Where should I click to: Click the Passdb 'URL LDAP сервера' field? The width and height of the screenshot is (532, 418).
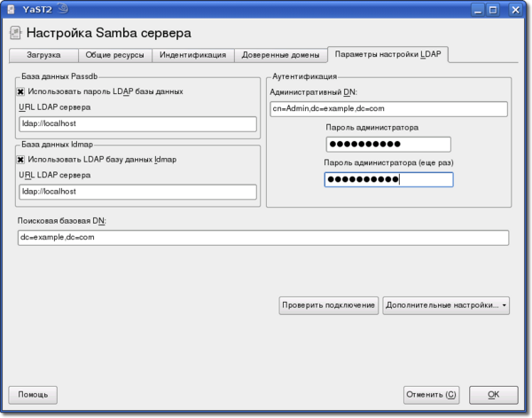137,123
